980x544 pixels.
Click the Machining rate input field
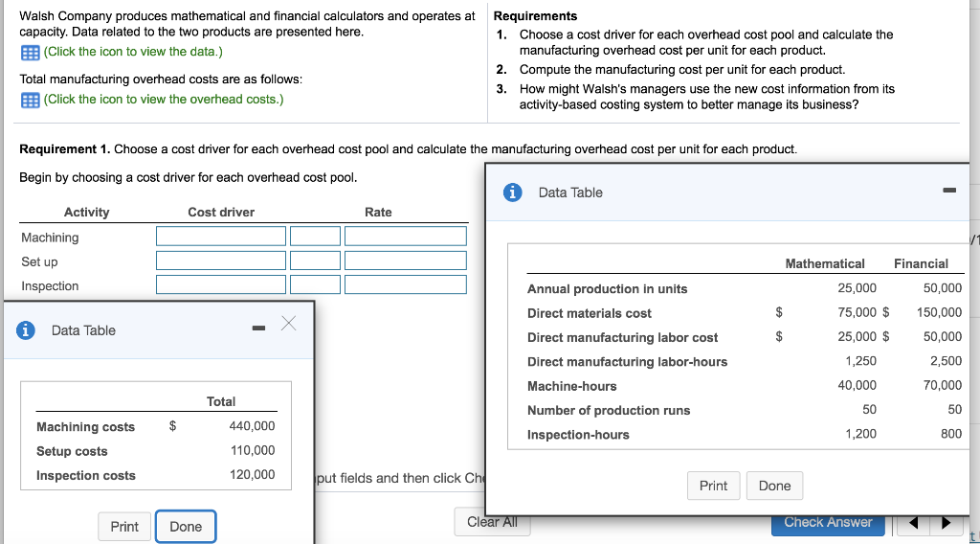[406, 237]
